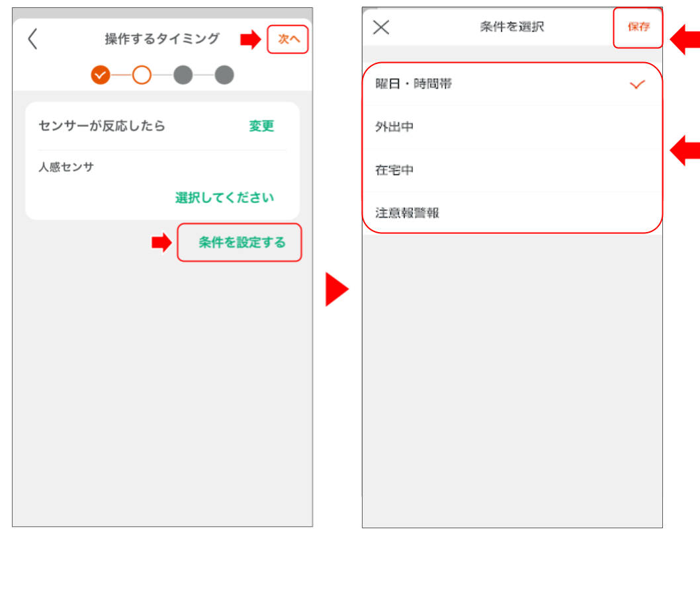This screenshot has width=700, height=599.
Task: Click the third progress step dot
Action: (183, 75)
